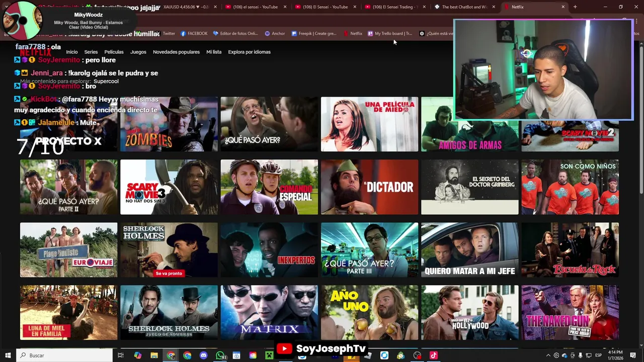The width and height of the screenshot is (644, 362).
Task: Open the Series section
Action: pyautogui.click(x=91, y=52)
